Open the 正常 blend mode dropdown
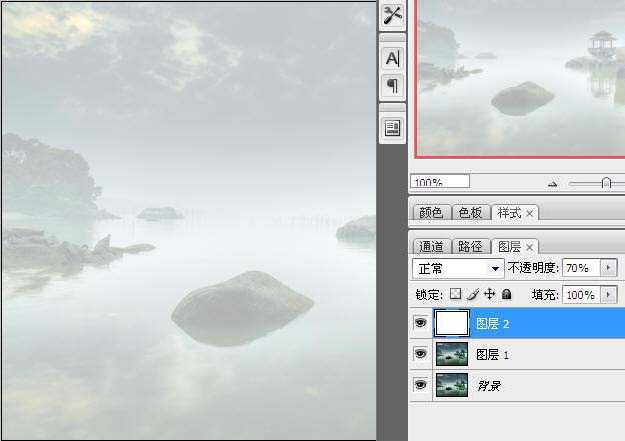625x441 pixels. [x=458, y=268]
